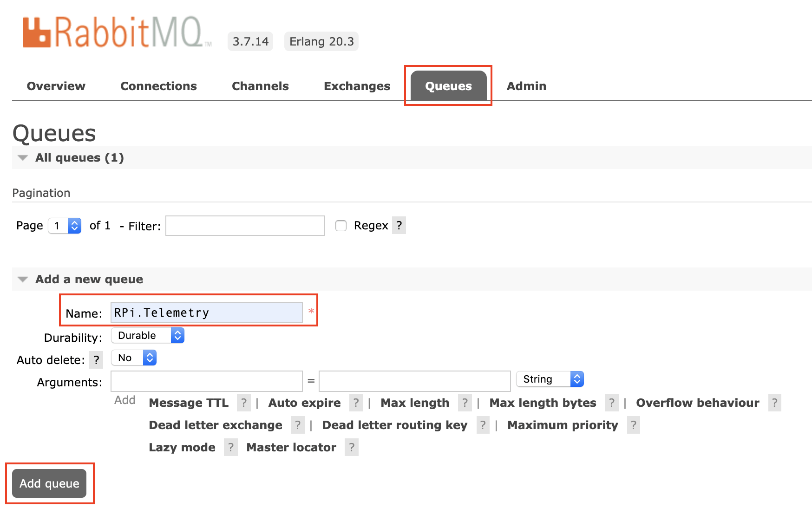Add Dead letter routing key argument
Viewport: 812px width, 508px height.
pos(395,425)
